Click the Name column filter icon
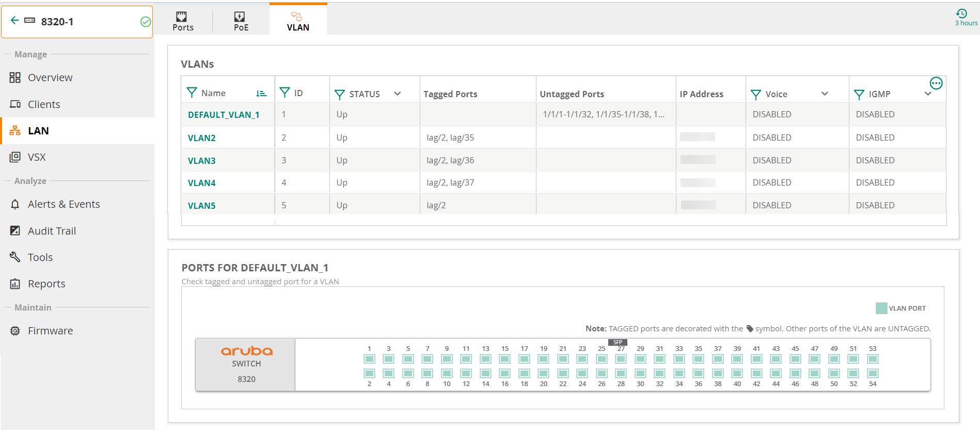The width and height of the screenshot is (980, 430). [x=192, y=93]
